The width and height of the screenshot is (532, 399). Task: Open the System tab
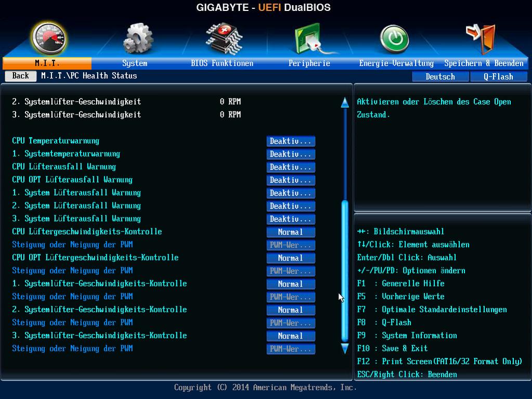[x=135, y=63]
